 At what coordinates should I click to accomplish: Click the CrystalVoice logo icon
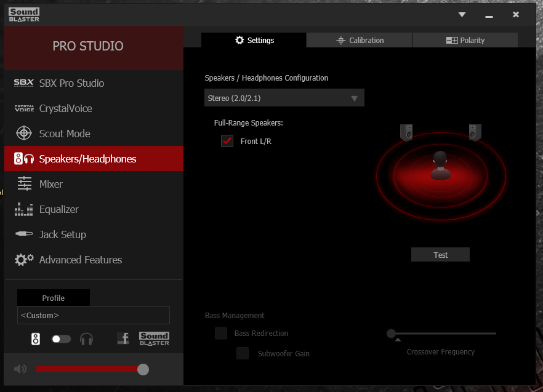click(24, 108)
